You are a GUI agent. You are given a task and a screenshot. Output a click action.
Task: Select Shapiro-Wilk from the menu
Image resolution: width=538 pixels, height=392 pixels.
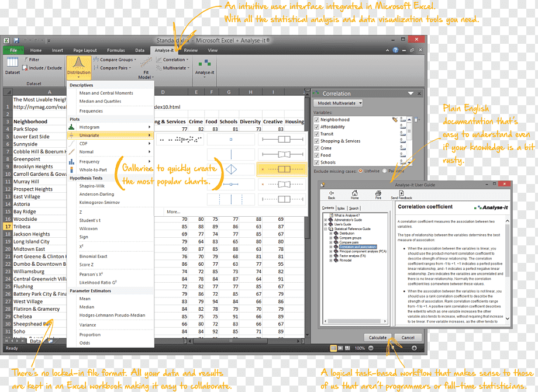tap(92, 186)
